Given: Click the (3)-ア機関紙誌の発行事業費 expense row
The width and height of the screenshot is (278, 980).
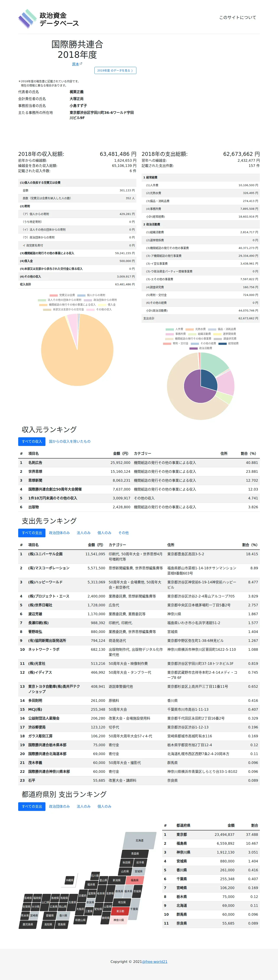Looking at the screenshot, I should pos(200,256).
